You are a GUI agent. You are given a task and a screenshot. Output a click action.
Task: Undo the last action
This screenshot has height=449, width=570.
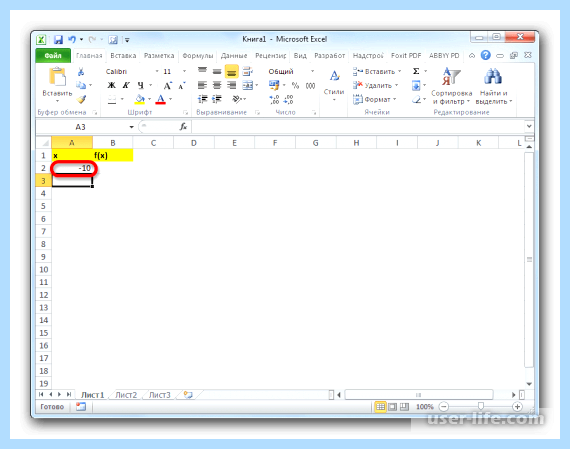pos(72,39)
